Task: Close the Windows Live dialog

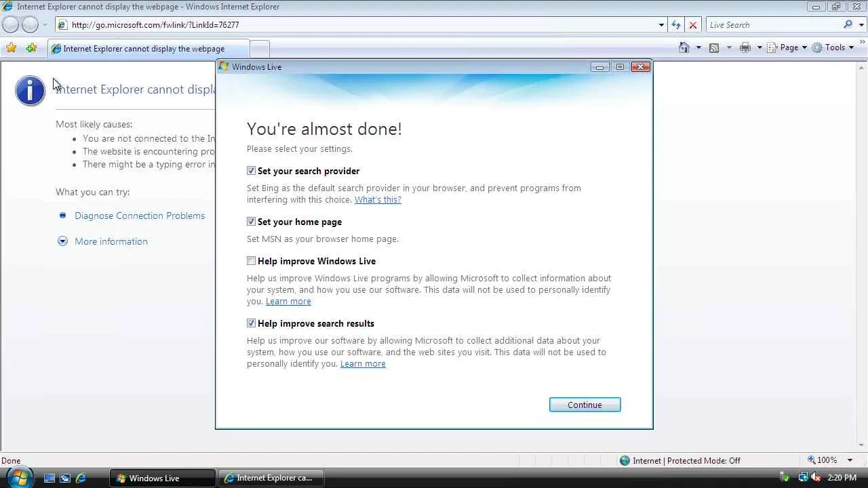Action: (x=640, y=66)
